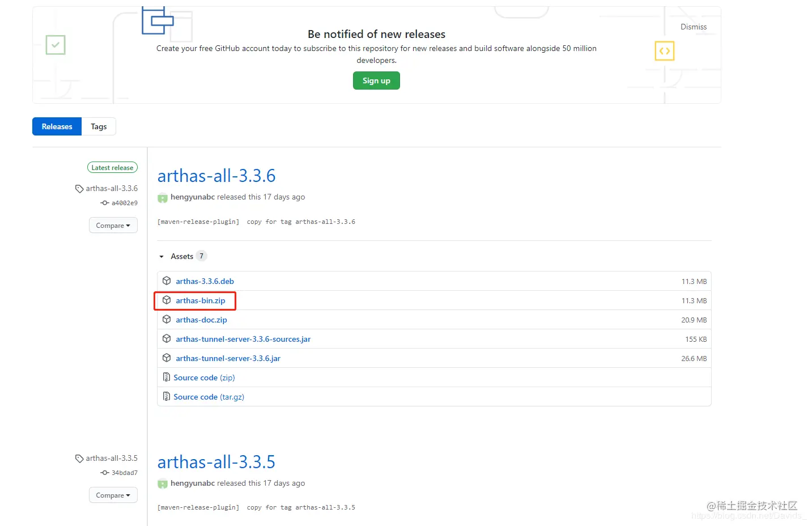812x526 pixels.
Task: Open commit a4002e9
Action: pyautogui.click(x=125, y=203)
